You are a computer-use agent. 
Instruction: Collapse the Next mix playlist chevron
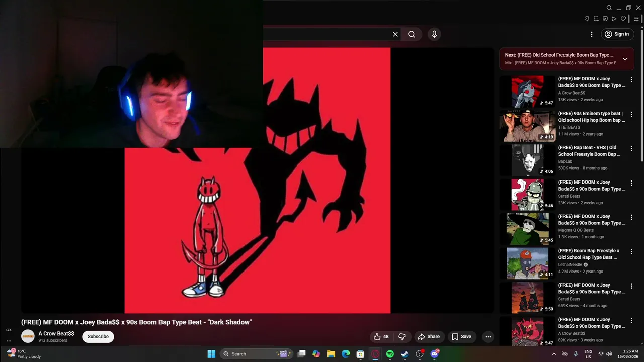click(625, 59)
